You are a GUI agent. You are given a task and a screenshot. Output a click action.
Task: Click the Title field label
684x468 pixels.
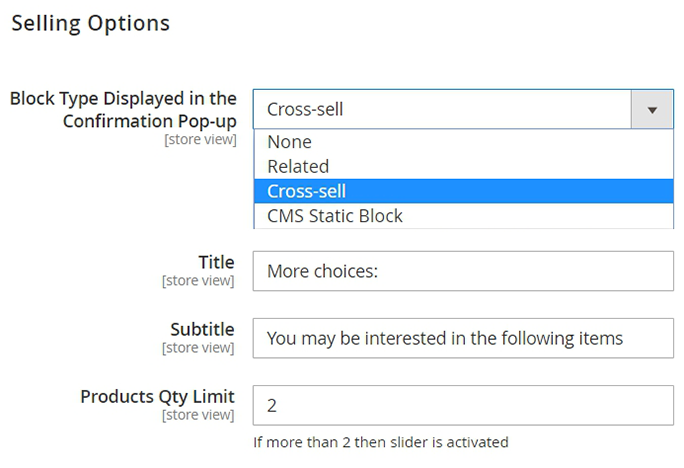216,262
